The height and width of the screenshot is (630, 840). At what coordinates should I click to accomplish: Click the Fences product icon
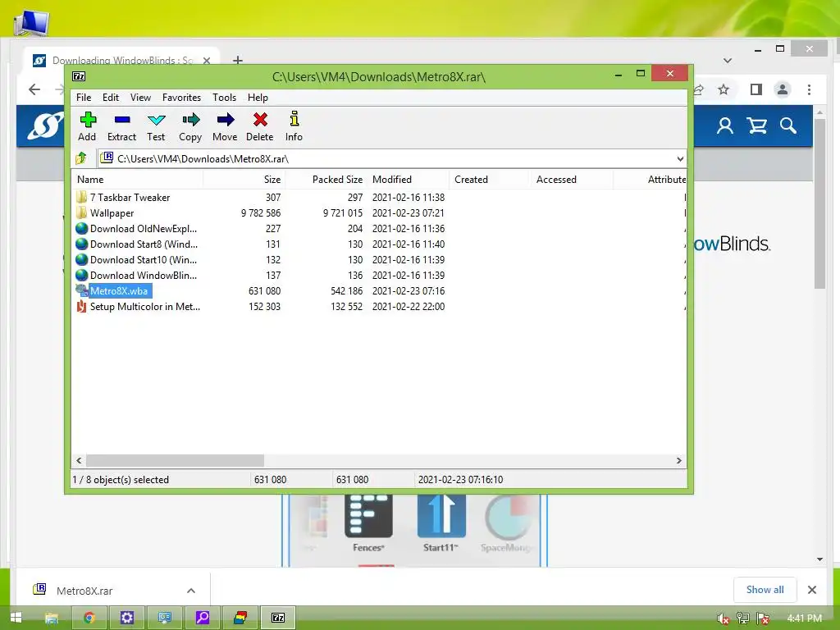pyautogui.click(x=368, y=516)
